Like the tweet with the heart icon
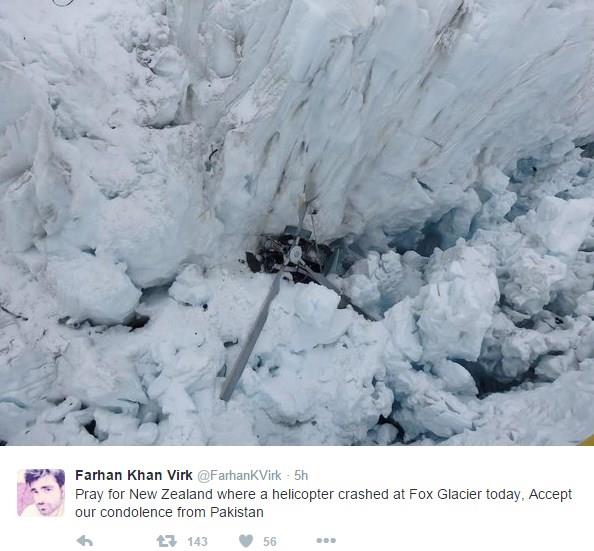 tap(246, 541)
